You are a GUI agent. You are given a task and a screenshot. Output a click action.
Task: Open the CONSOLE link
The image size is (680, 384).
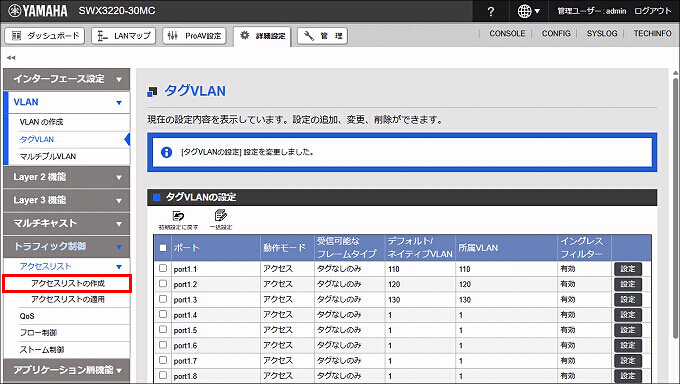click(507, 33)
